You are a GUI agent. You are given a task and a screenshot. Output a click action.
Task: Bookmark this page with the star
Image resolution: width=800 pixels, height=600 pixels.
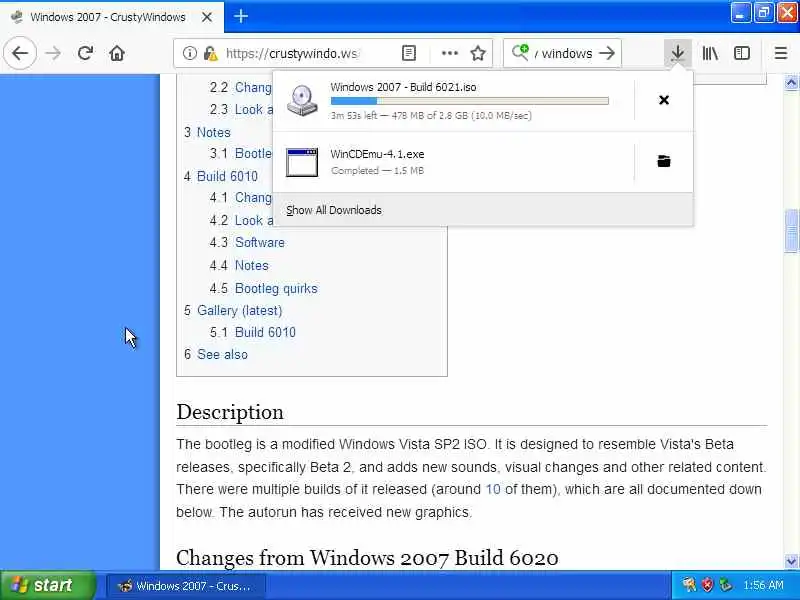pos(478,53)
